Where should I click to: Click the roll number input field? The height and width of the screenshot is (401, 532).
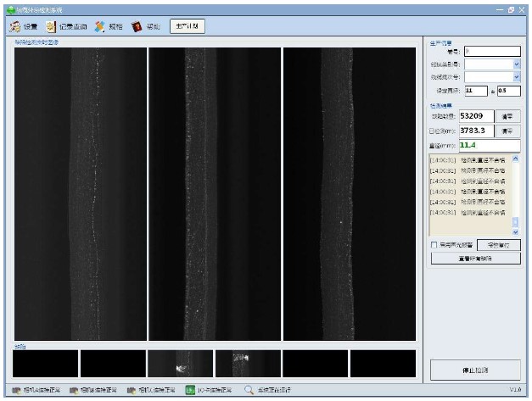pyautogui.click(x=490, y=51)
